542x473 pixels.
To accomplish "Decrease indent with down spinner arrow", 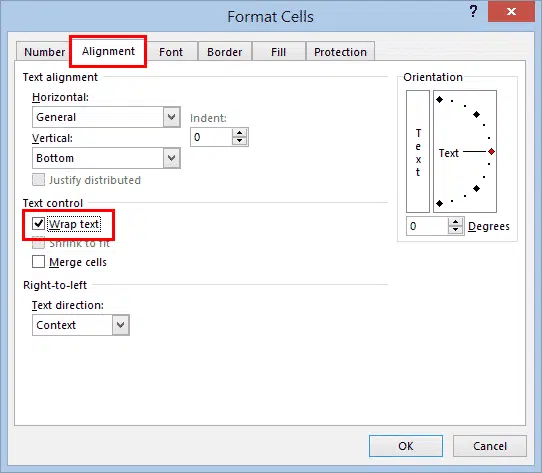I will click(x=240, y=141).
